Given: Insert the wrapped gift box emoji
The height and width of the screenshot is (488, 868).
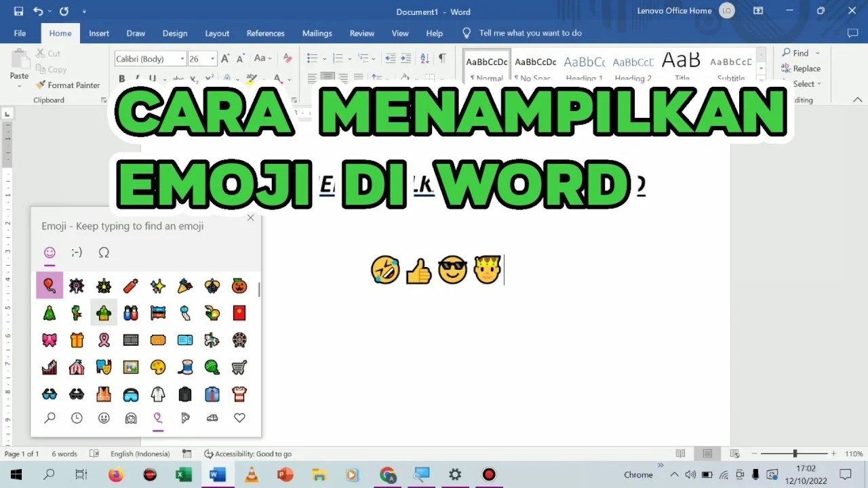Looking at the screenshot, I should coord(77,340).
